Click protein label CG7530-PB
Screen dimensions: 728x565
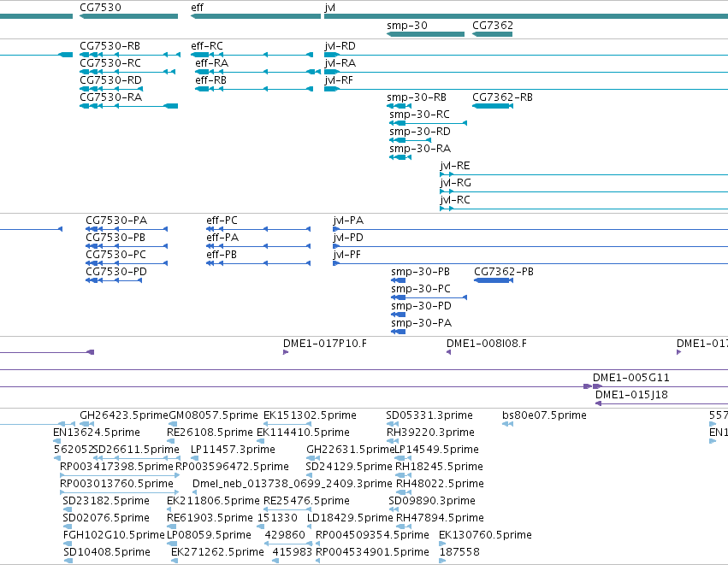point(115,238)
